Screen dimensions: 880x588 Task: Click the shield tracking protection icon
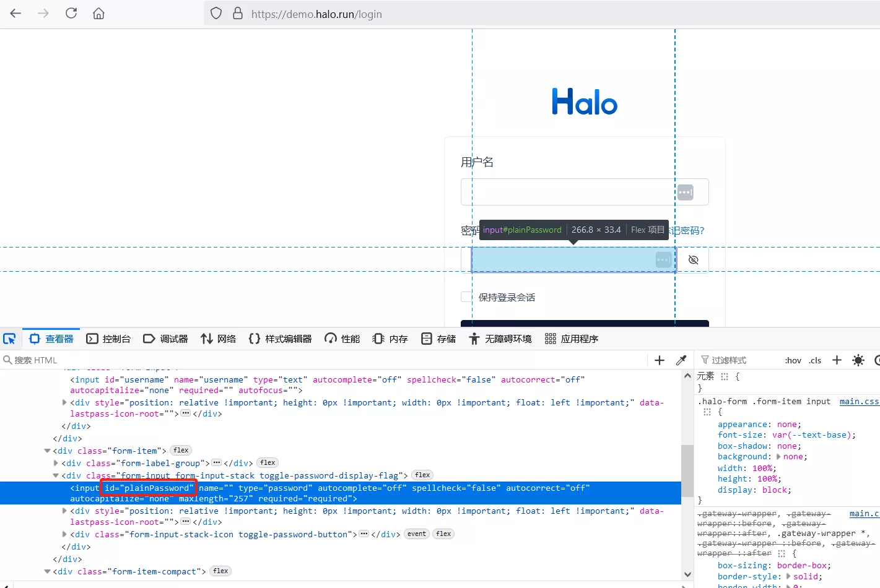pyautogui.click(x=216, y=13)
